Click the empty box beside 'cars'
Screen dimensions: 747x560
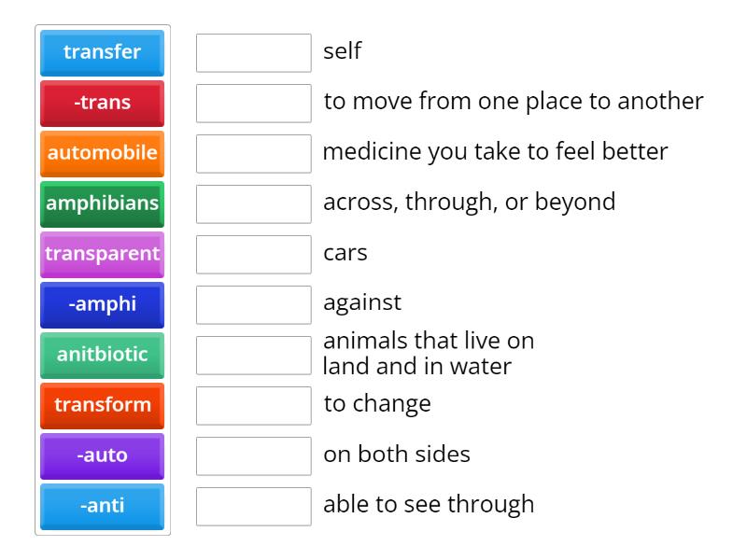point(253,255)
